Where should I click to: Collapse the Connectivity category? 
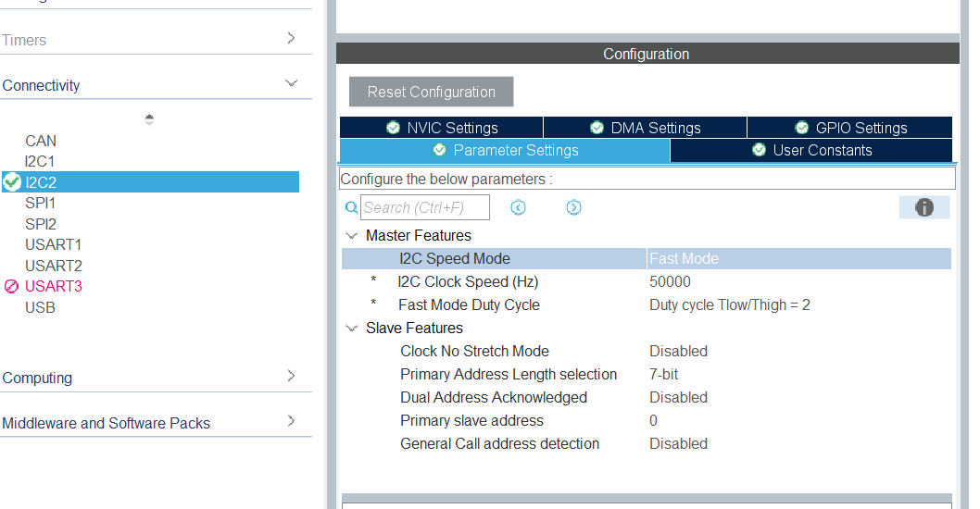coord(291,83)
